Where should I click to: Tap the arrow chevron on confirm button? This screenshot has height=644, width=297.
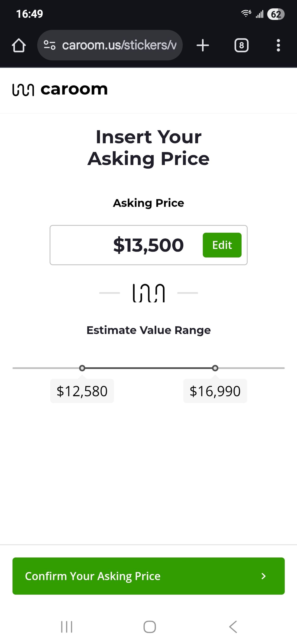pyautogui.click(x=263, y=576)
